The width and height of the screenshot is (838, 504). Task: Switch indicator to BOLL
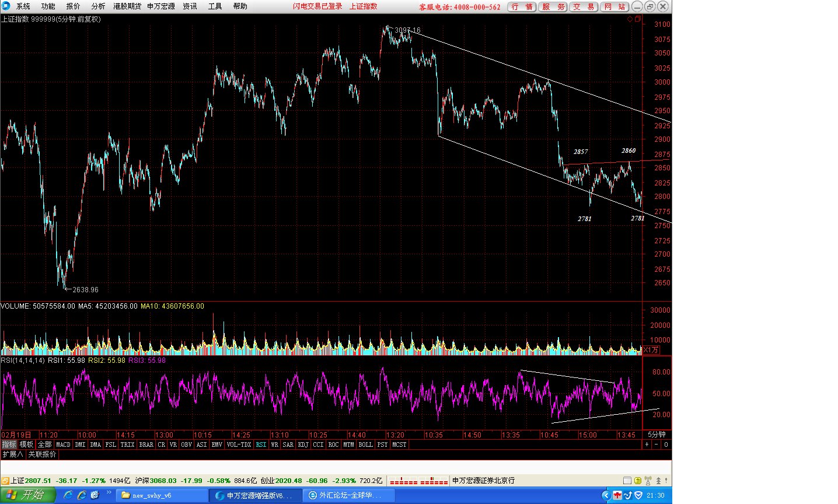point(366,444)
